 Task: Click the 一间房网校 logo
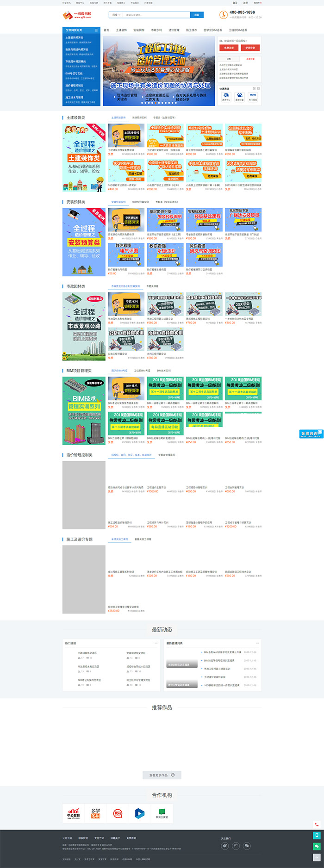[77, 15]
